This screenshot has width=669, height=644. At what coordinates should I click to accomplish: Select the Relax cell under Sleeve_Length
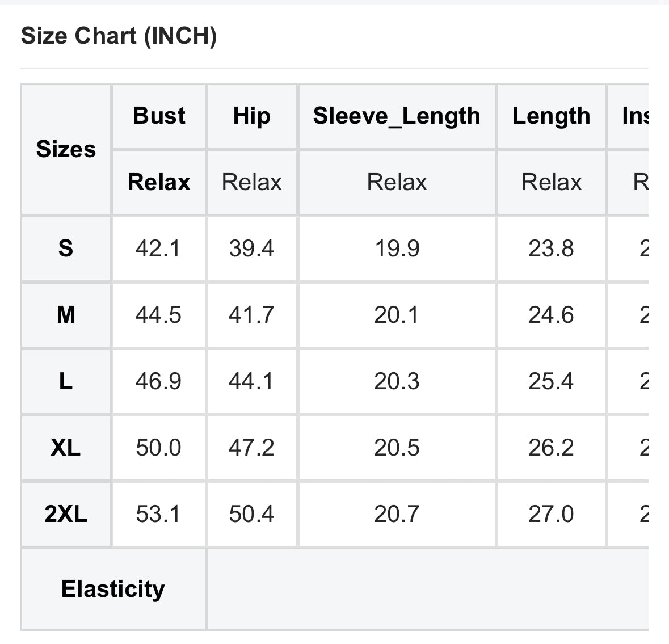397,182
